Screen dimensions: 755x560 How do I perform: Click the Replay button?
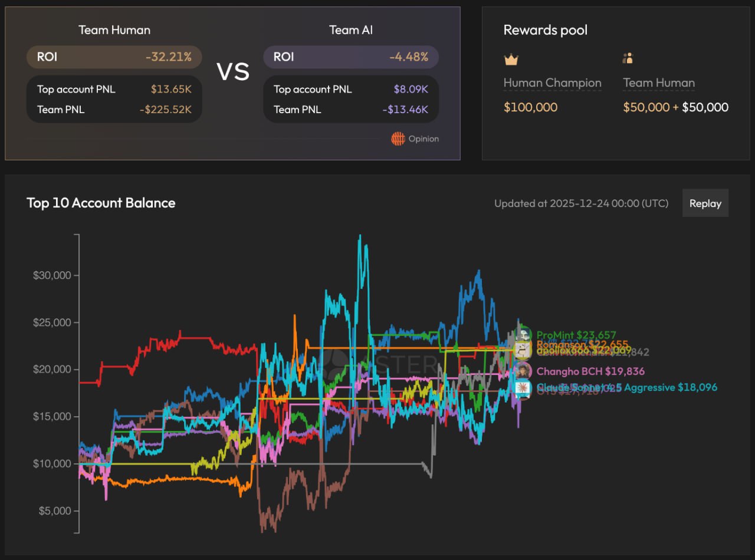[705, 203]
